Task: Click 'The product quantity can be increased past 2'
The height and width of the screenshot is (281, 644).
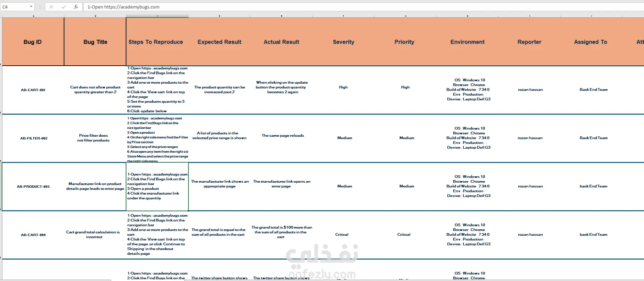Action: pyautogui.click(x=219, y=90)
